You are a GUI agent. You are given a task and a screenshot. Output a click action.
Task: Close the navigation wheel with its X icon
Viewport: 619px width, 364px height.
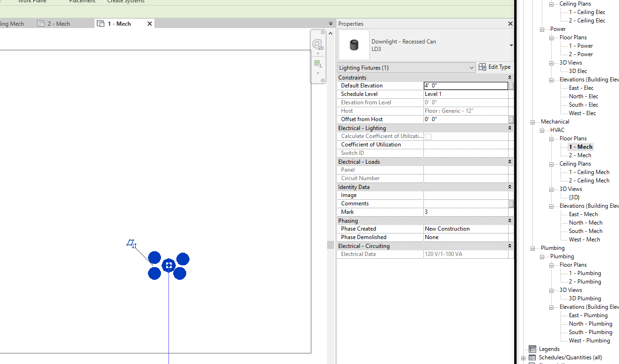(323, 32)
